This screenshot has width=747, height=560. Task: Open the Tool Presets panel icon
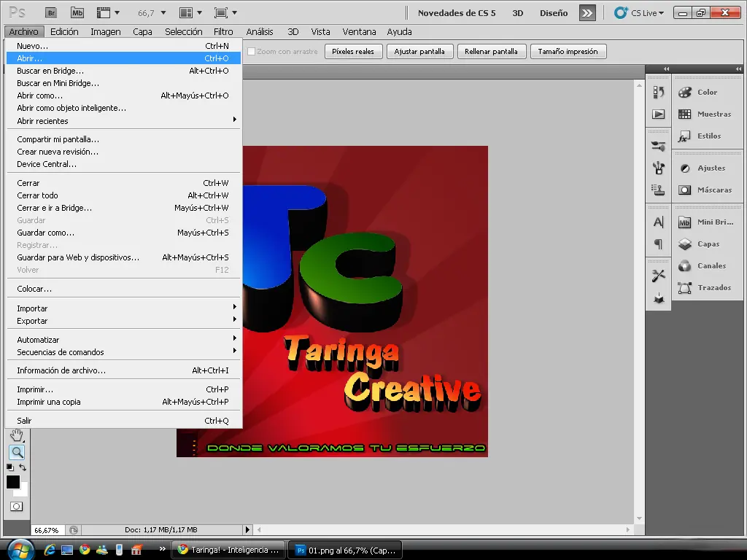click(659, 276)
